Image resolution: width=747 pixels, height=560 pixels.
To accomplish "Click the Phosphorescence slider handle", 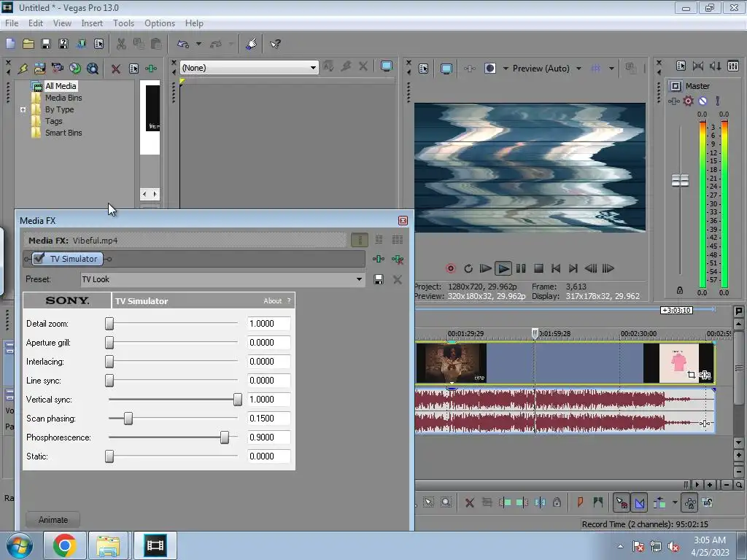I will (225, 437).
